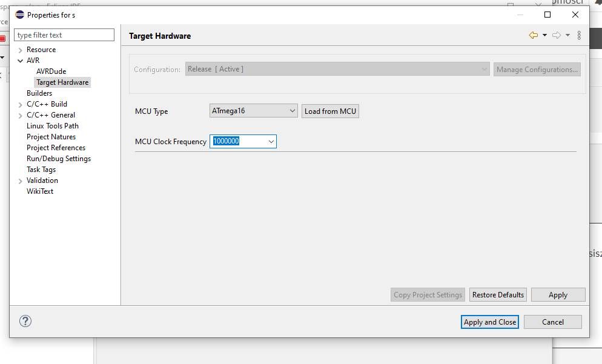Open the back history dropdown arrow
Image resolution: width=602 pixels, height=364 pixels.
(x=544, y=36)
